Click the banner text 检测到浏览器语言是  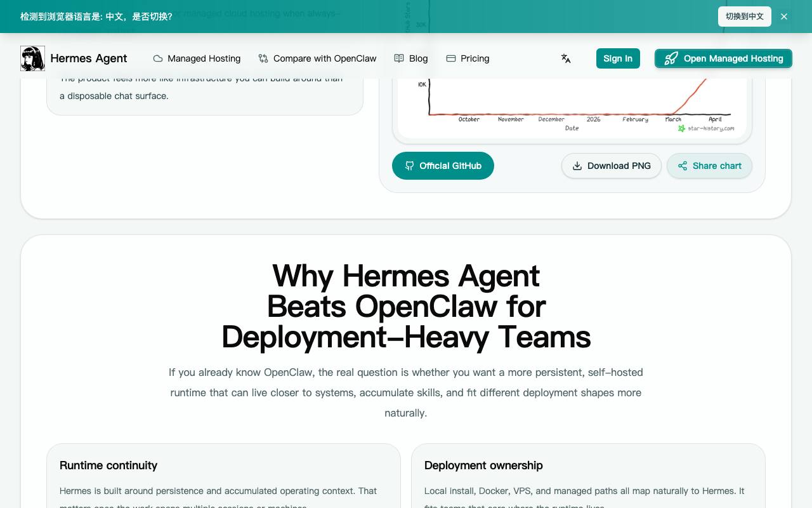[96, 17]
